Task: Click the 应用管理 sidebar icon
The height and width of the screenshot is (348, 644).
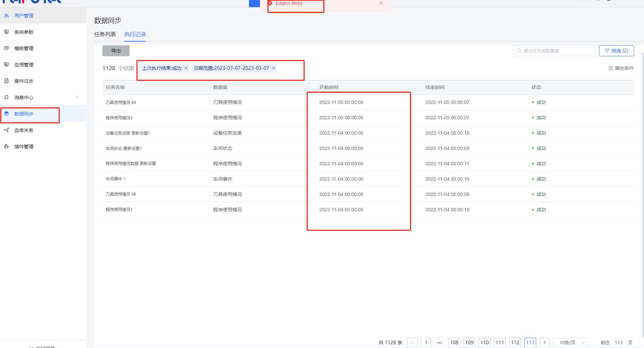Action: [x=6, y=65]
